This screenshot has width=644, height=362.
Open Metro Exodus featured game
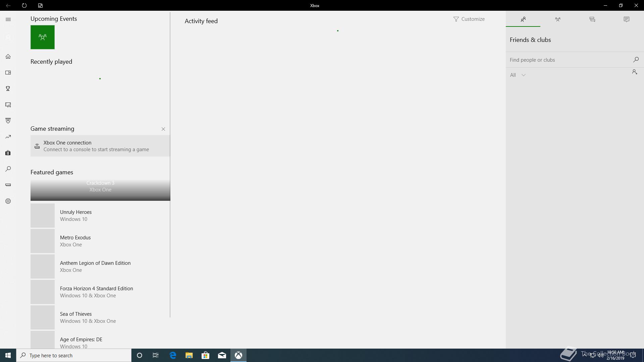point(100,241)
